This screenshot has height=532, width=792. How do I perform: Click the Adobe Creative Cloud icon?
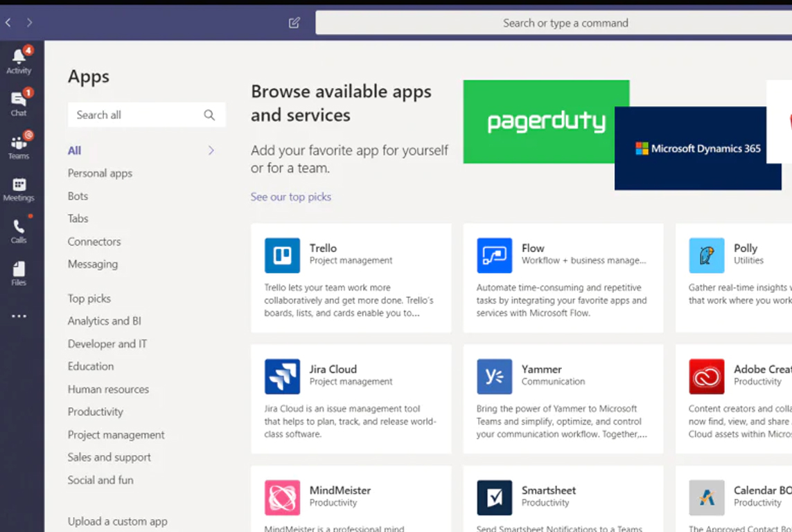click(707, 377)
